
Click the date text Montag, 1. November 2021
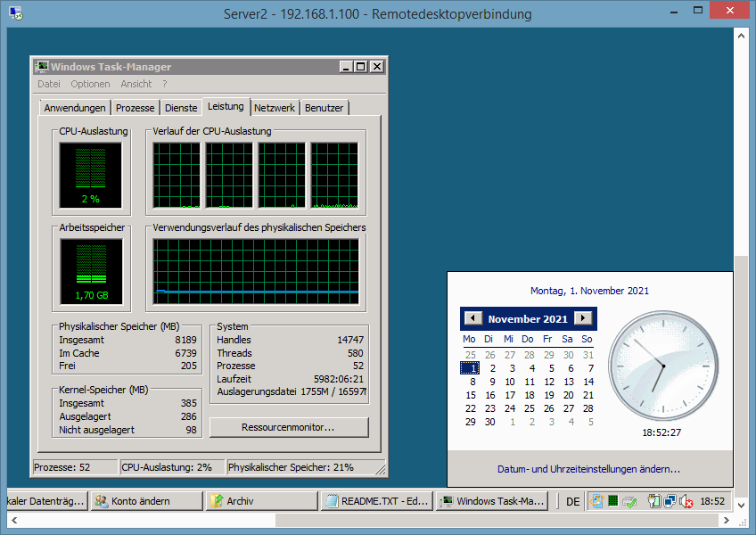coord(589,291)
